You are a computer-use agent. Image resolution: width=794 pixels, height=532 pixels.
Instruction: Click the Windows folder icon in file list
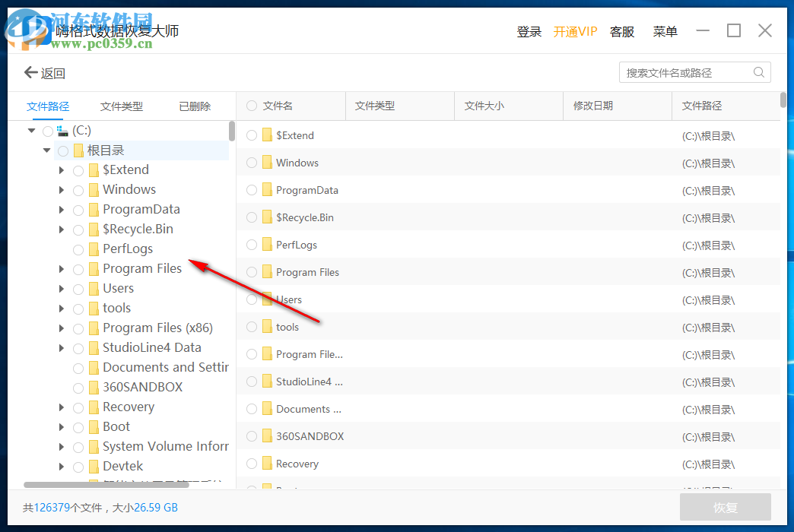[268, 163]
